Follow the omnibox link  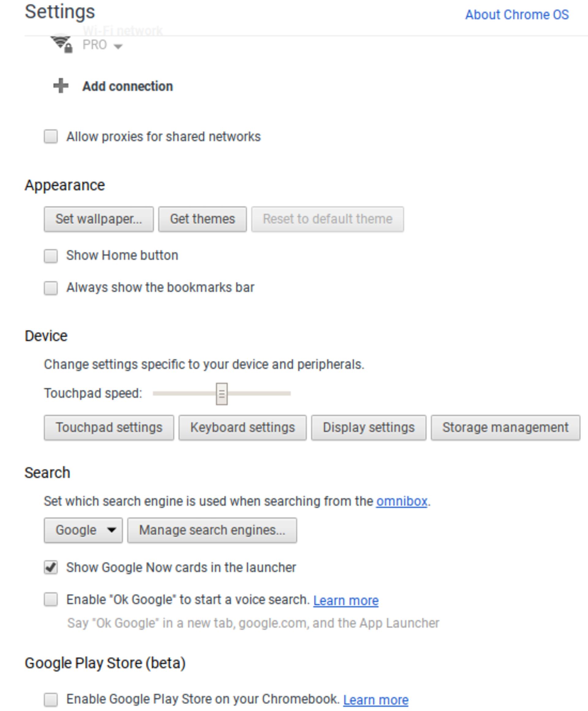coord(402,501)
